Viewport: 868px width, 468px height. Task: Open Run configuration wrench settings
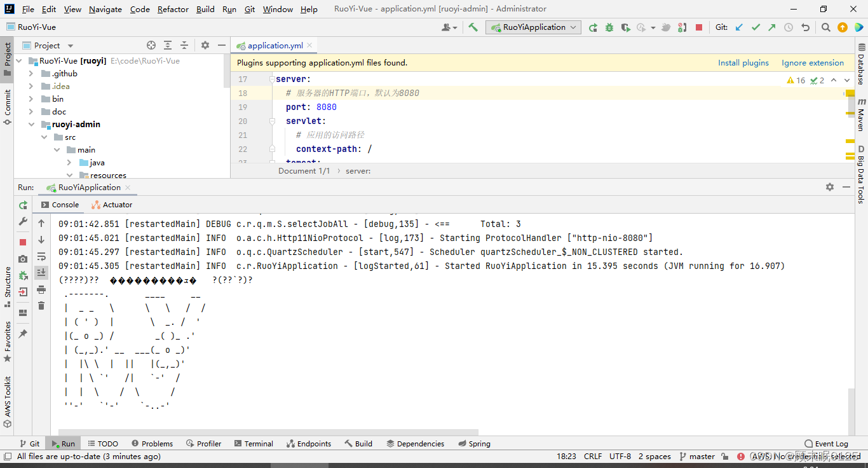tap(23, 221)
